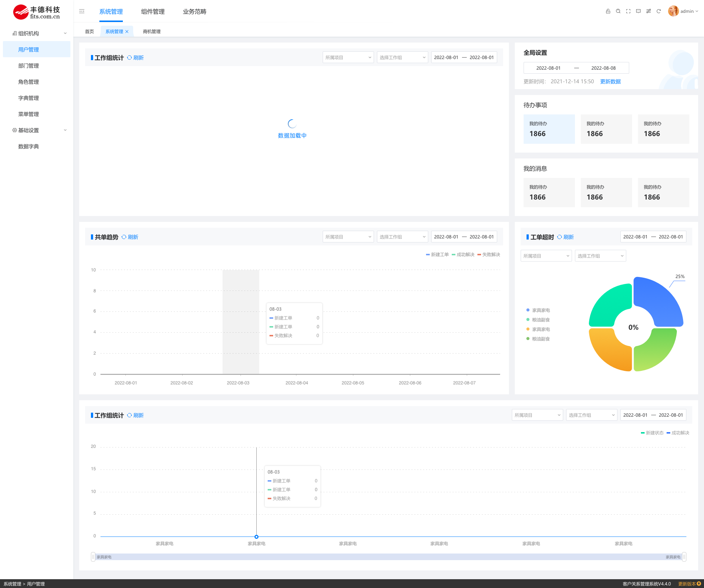Click first 我的待办 card under 待办事项
This screenshot has height=588, width=704.
tap(549, 129)
